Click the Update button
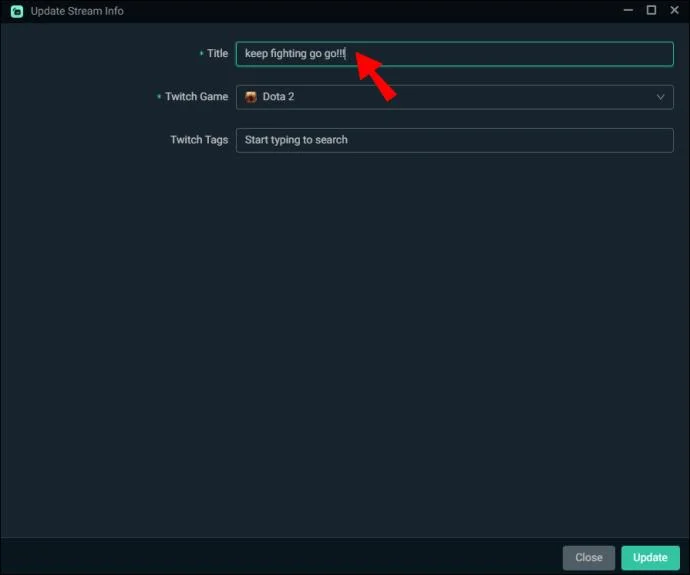Viewport: 690px width, 575px height. pos(650,557)
